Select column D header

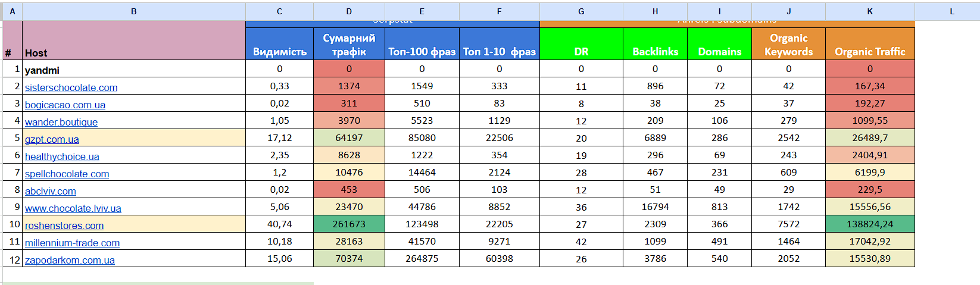[x=349, y=11]
